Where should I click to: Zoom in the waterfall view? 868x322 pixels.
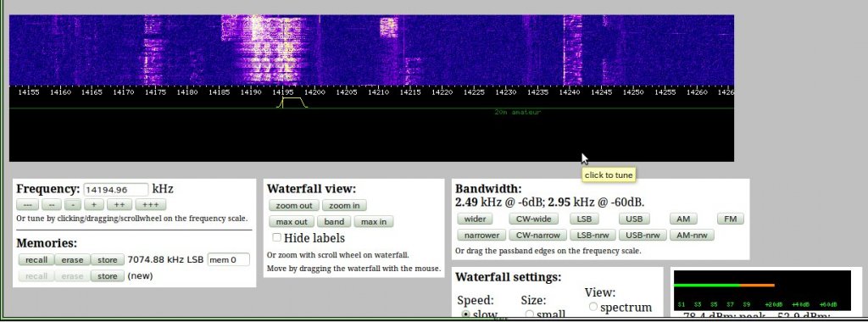click(344, 206)
